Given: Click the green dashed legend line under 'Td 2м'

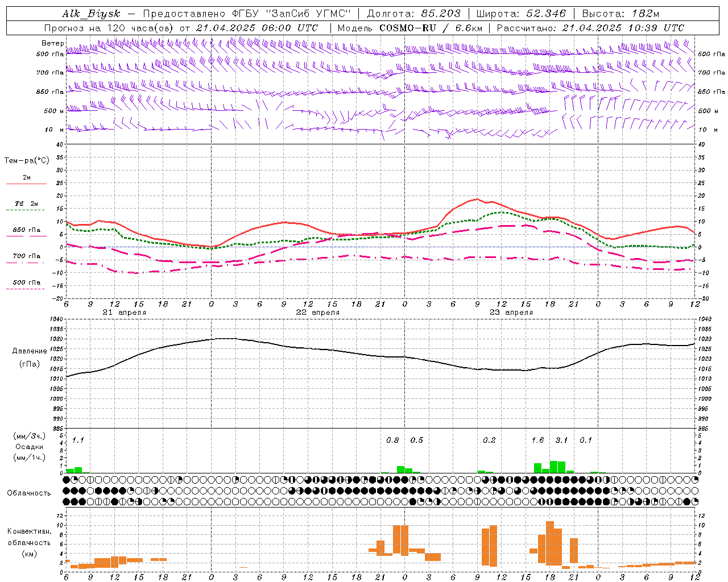Looking at the screenshot, I should [26, 210].
